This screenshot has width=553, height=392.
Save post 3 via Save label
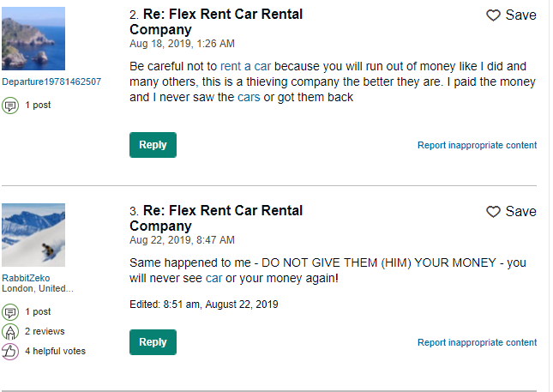pos(520,212)
